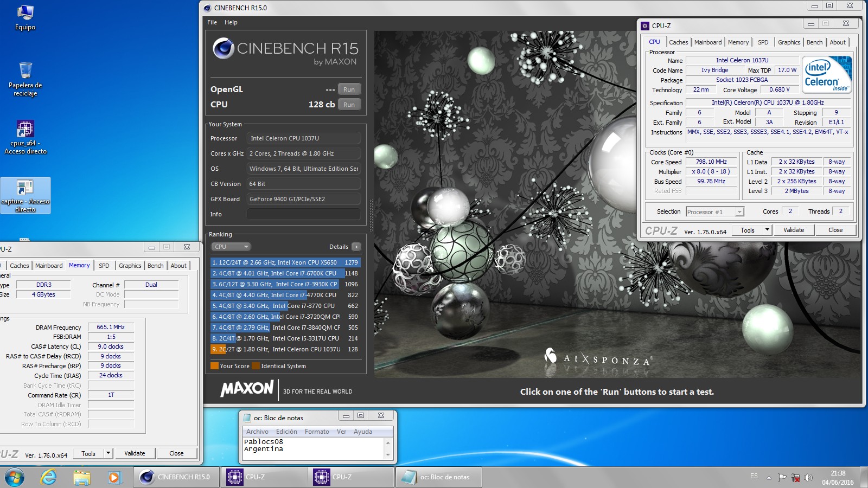The image size is (868, 488).
Task: Select ranking row Intel Xeon CPU X5650
Action: pyautogui.click(x=285, y=262)
